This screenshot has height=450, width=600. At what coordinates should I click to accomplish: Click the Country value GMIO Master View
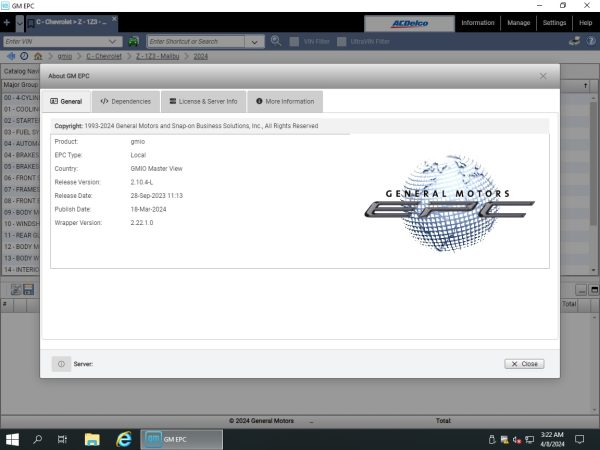pyautogui.click(x=157, y=168)
